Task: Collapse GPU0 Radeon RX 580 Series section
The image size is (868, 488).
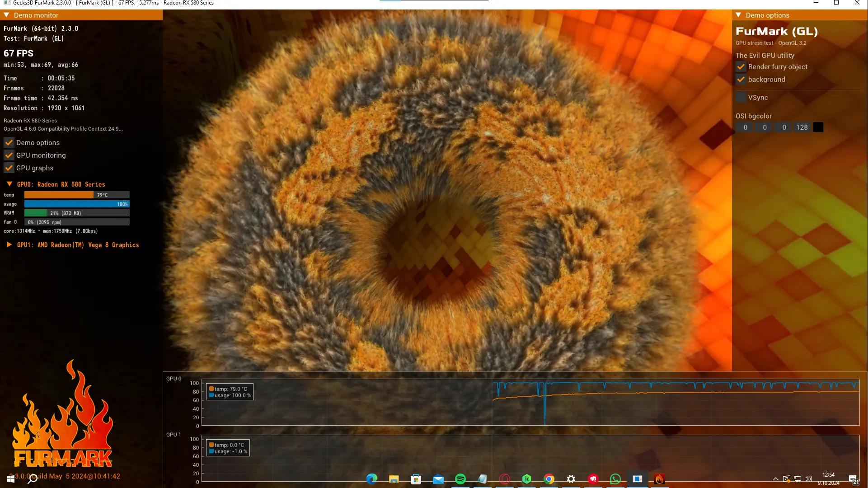Action: [x=9, y=184]
